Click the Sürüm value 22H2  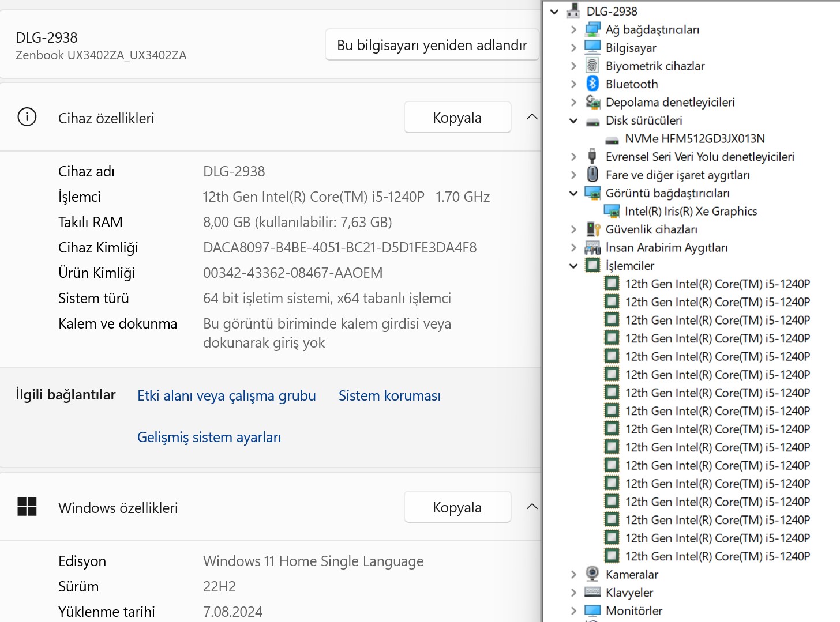[x=219, y=587]
